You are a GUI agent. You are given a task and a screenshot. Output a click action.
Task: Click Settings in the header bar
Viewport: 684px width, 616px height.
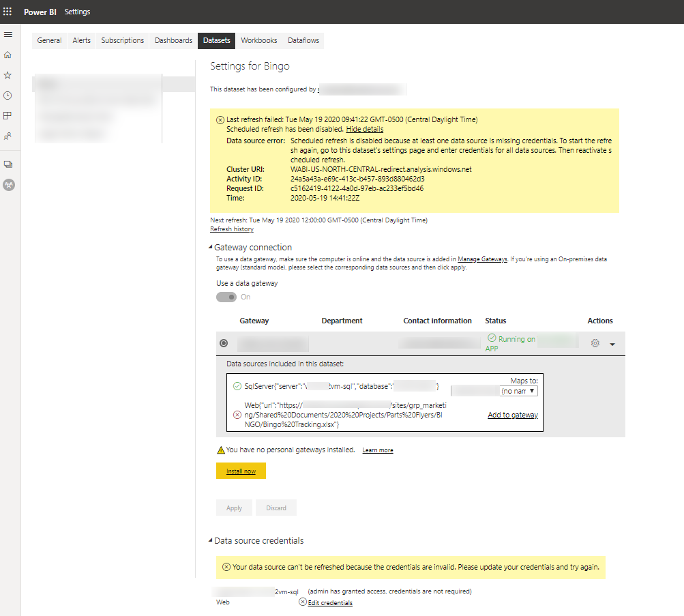tap(77, 12)
